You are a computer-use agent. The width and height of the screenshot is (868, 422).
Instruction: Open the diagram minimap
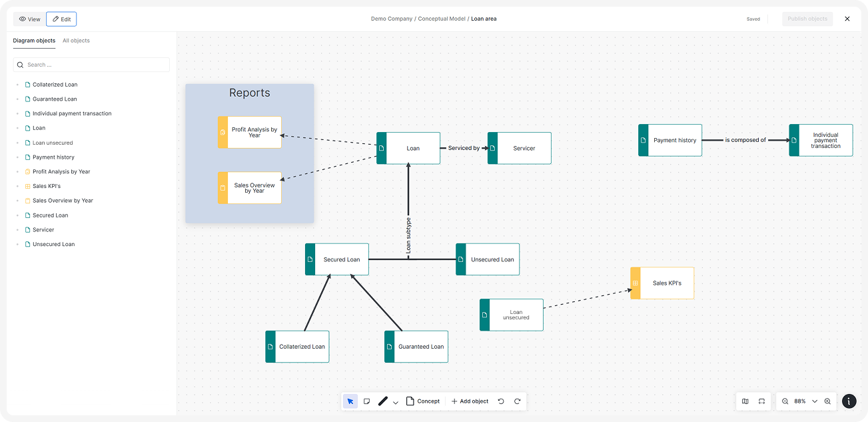coord(745,401)
